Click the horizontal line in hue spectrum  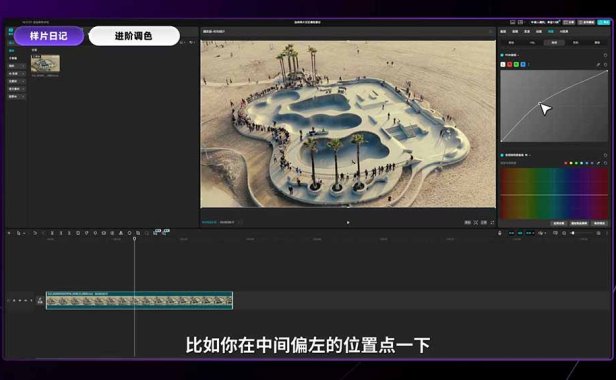coord(554,195)
